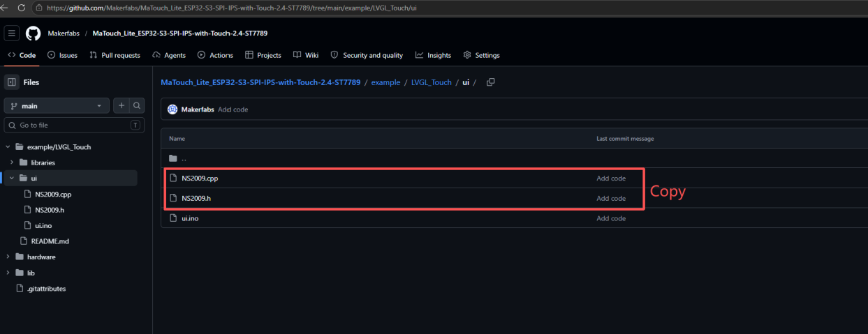Go to LVGL_Touch folder in breadcrumb

point(431,82)
